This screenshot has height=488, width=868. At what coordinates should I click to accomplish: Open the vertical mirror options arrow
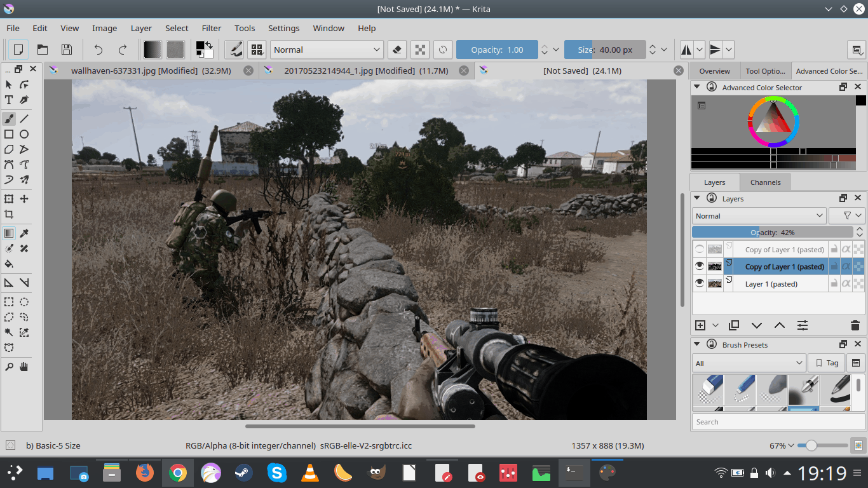[x=728, y=50]
